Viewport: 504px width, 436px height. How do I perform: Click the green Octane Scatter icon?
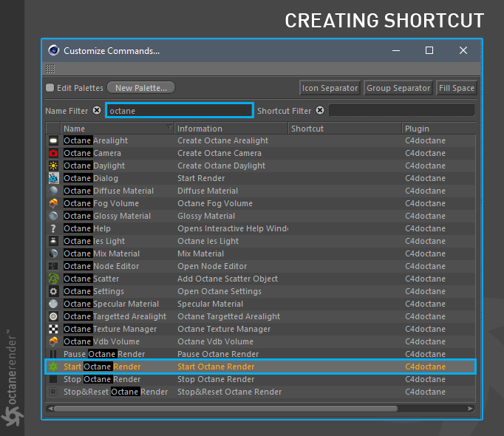coord(53,279)
